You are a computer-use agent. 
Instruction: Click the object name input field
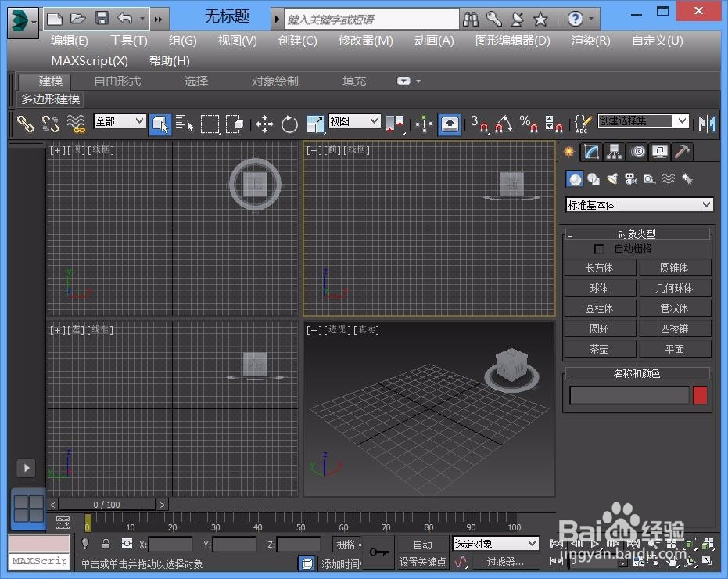click(628, 395)
